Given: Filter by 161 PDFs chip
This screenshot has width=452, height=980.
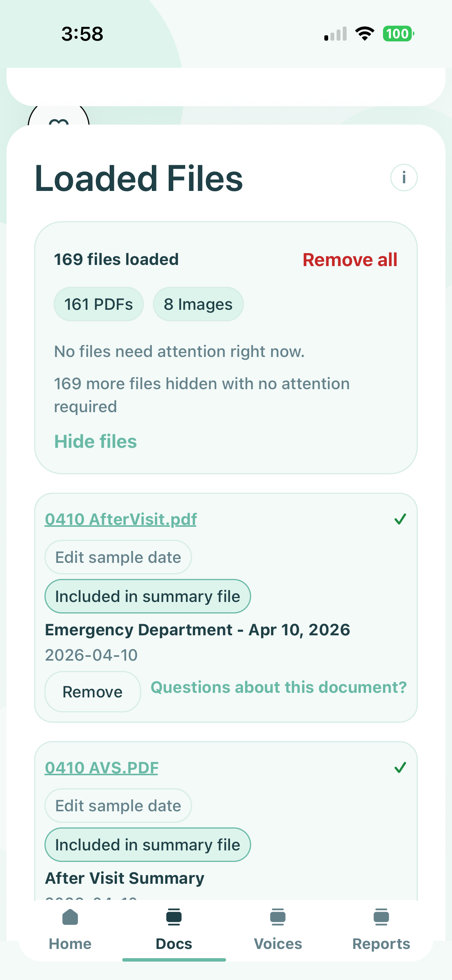Looking at the screenshot, I should click(x=99, y=304).
